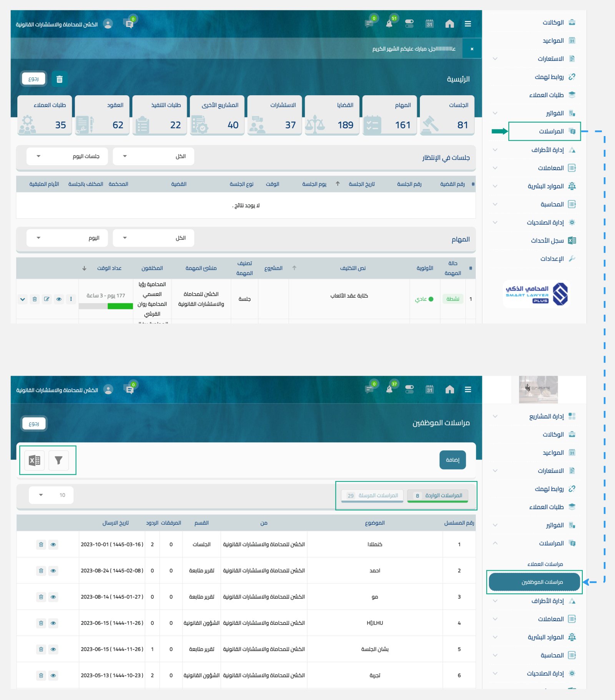Screen dimensions: 615x700
Task: Open user profile avatar in top header
Action: coord(108,24)
